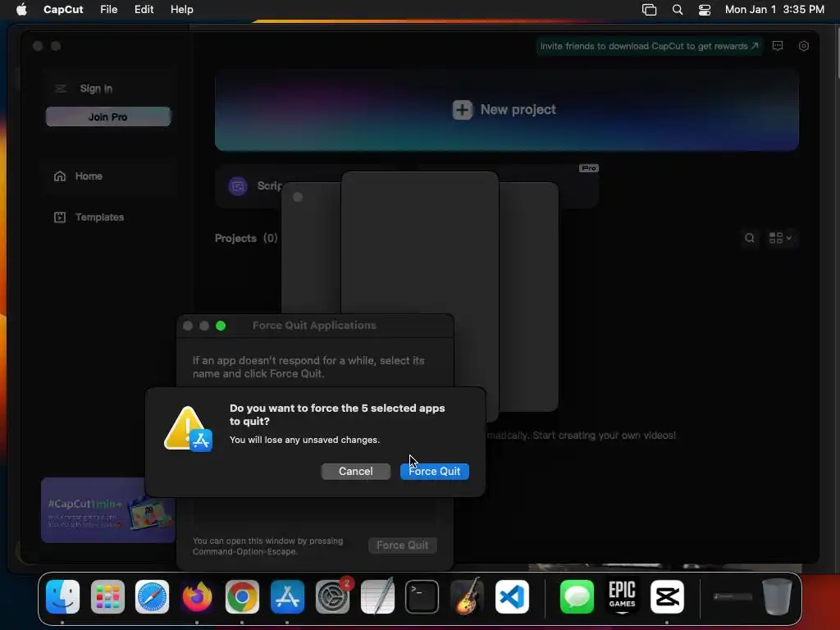840x630 pixels.
Task: Confirm with the blue Force Quit button
Action: click(435, 472)
